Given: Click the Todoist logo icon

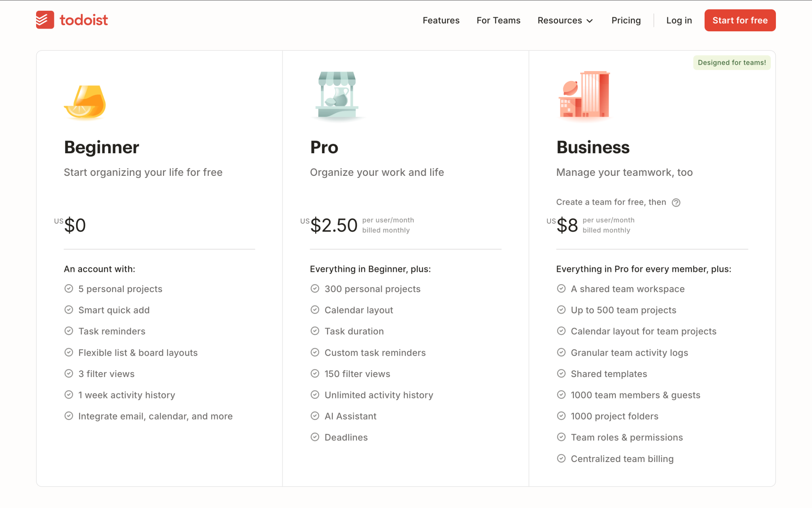Looking at the screenshot, I should 44,19.
